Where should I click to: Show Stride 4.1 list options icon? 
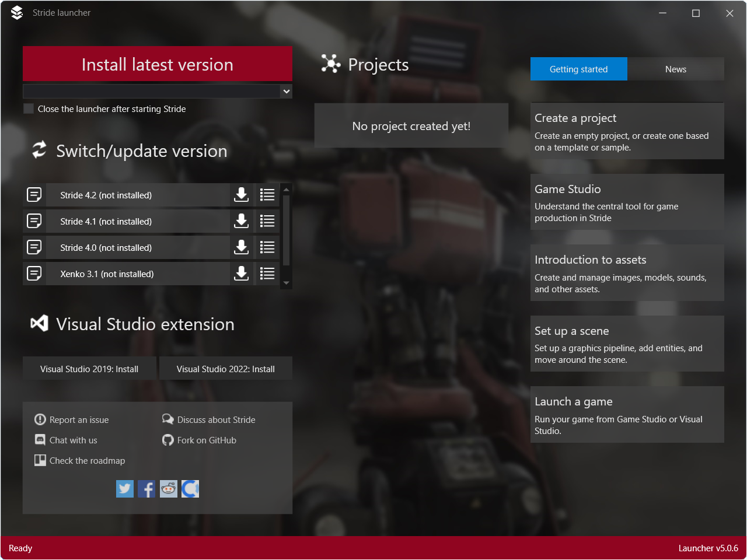(x=267, y=221)
